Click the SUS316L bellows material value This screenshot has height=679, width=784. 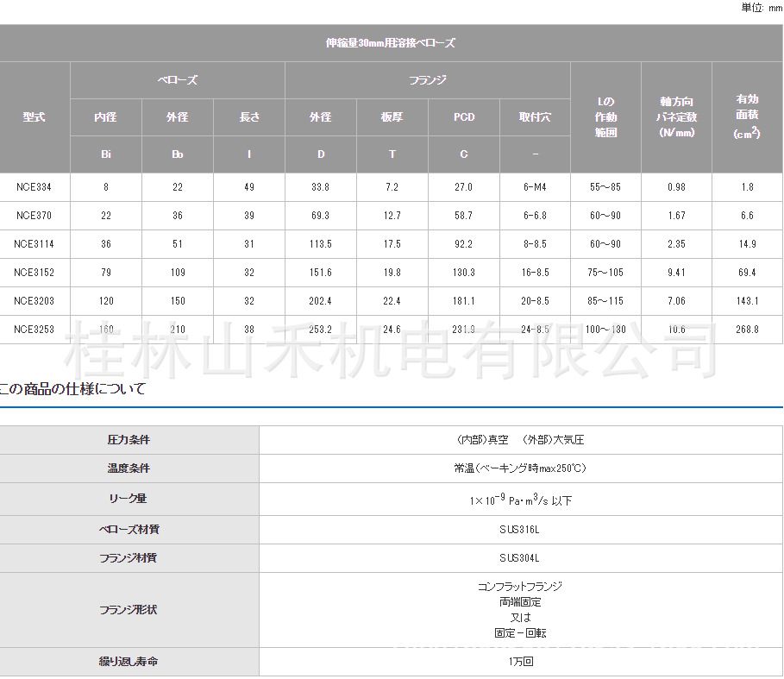(520, 530)
